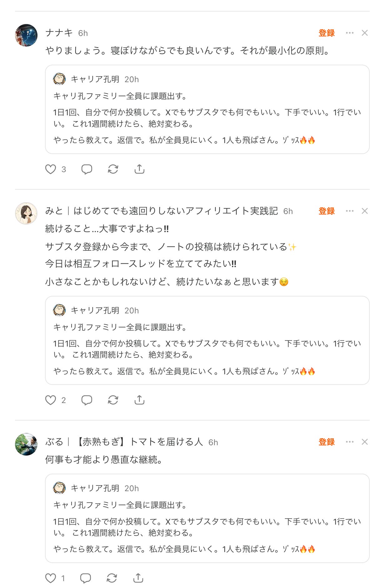Restack ナナキ's note

coord(113,169)
